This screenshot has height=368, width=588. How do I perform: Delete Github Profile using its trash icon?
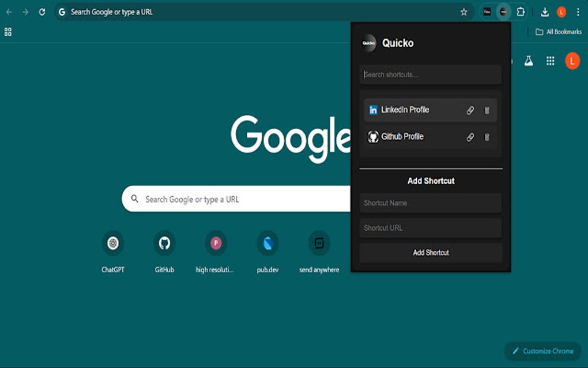[487, 137]
